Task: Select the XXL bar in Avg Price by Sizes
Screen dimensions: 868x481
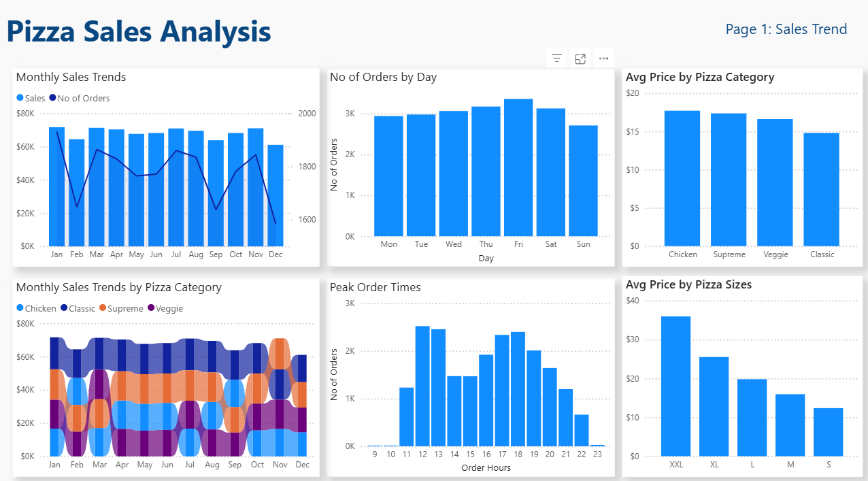Action: coord(675,386)
